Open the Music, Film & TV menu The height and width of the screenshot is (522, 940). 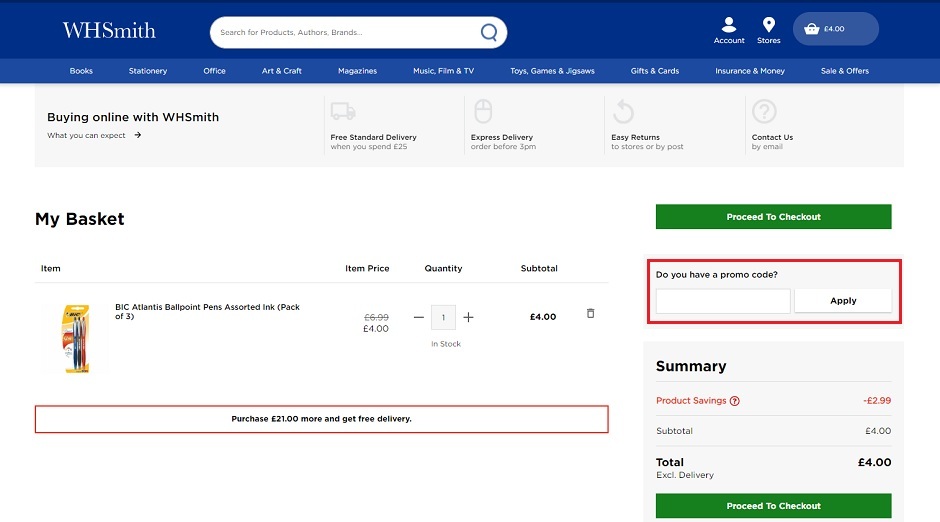click(x=444, y=71)
